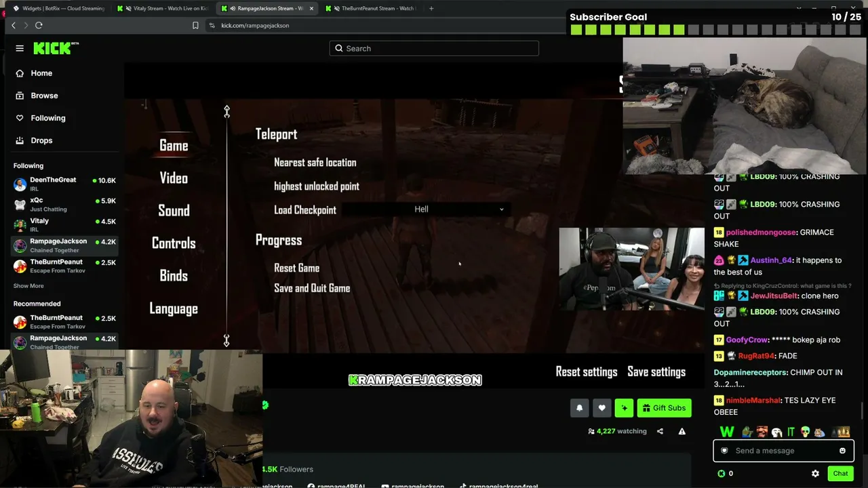Open TheBurntPeanut under Recommended
This screenshot has width=868, height=488.
coord(64,322)
